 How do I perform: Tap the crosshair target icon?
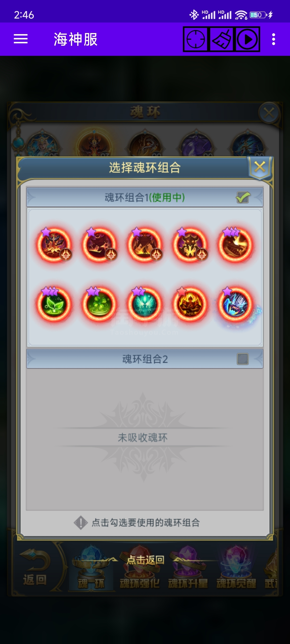(195, 39)
